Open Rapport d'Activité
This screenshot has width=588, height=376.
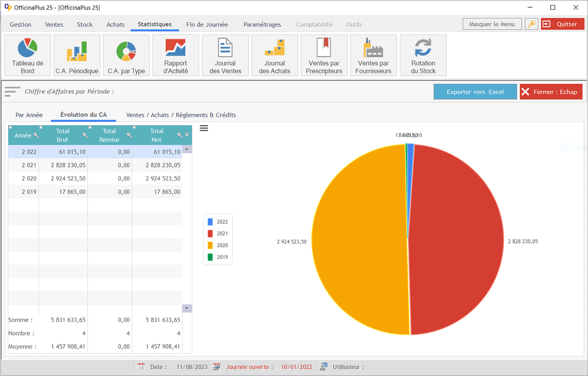tap(176, 55)
